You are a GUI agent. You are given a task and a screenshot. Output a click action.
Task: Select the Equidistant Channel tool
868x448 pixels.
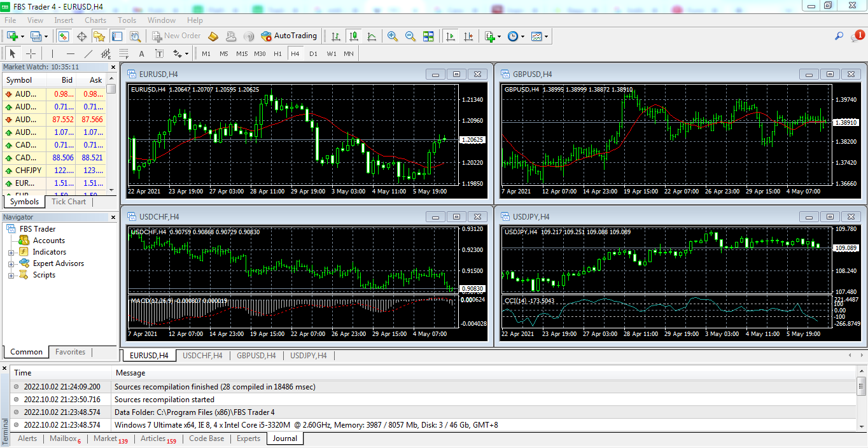tap(106, 53)
